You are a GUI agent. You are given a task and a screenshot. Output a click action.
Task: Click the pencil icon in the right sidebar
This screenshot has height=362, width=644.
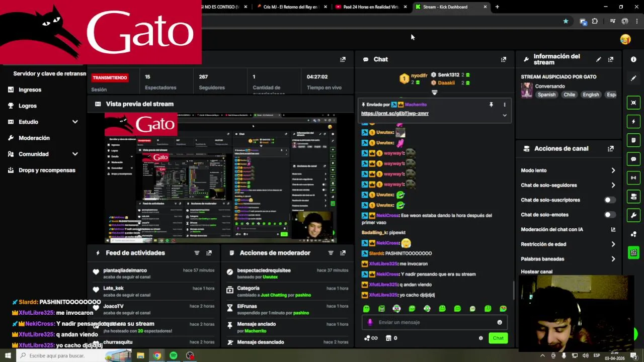633,78
